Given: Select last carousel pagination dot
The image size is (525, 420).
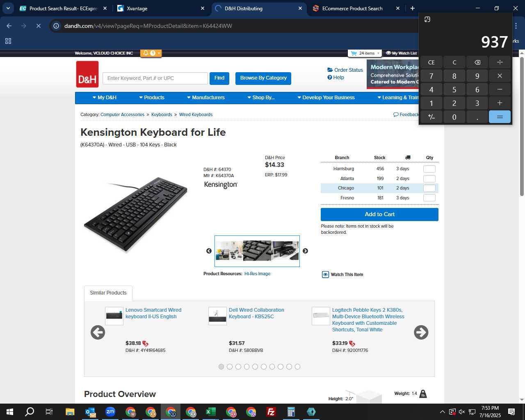Looking at the screenshot, I should click(297, 367).
